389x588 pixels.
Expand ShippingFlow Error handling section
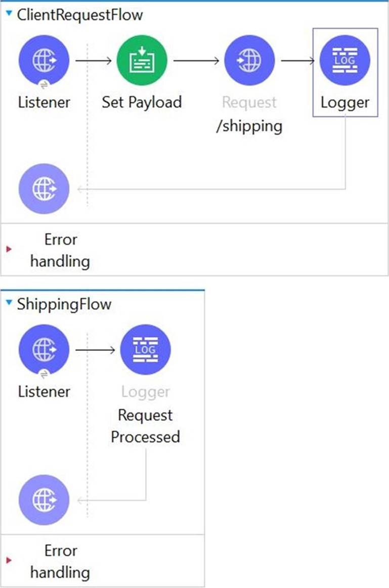pos(8,561)
